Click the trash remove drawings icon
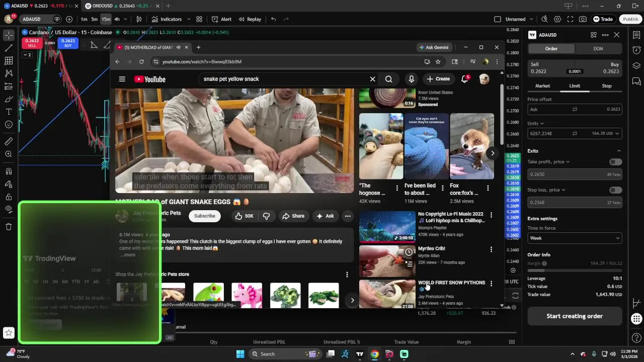The height and width of the screenshot is (362, 644). (x=9, y=227)
